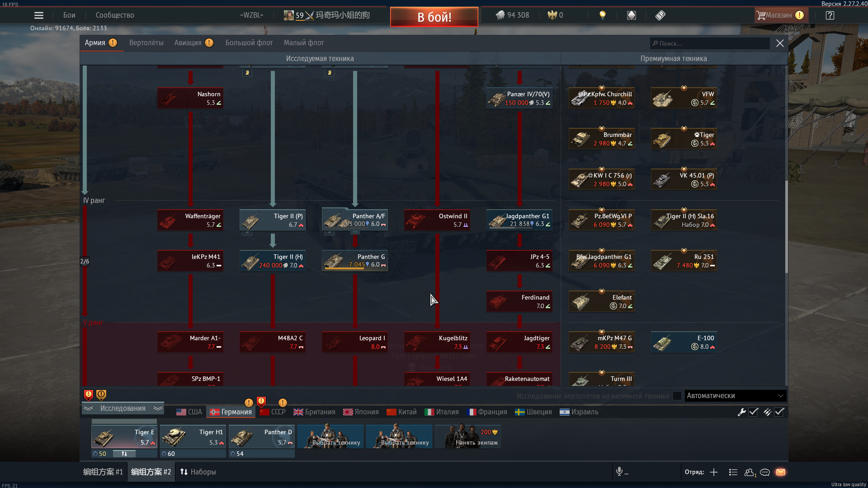Viewport: 868px width, 488px height.
Task: Select the Италия nation tab
Action: [x=442, y=412]
